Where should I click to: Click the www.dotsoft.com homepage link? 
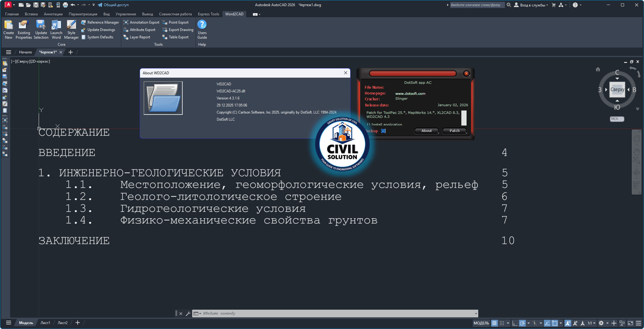(410, 94)
